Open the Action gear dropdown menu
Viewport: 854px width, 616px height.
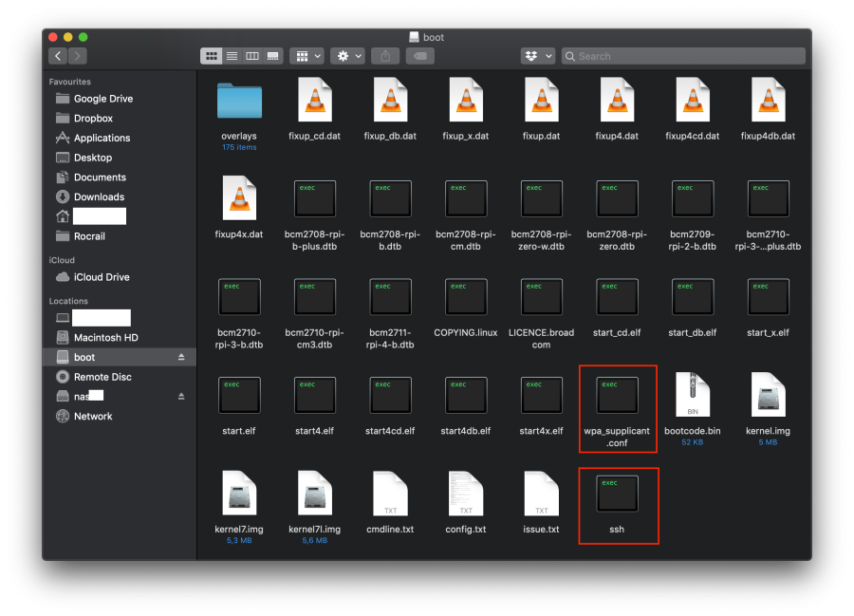tap(348, 56)
